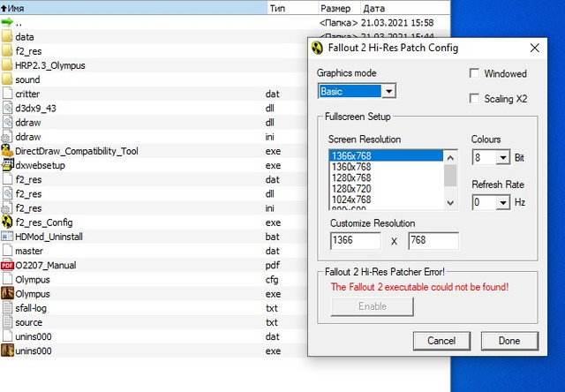Select the HRP2.3_Olympus folder name
This screenshot has height=392, width=565.
(x=50, y=65)
